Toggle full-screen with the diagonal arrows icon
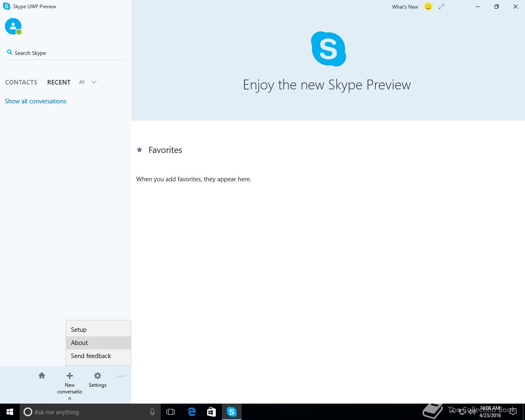This screenshot has height=420, width=525. 441,7
